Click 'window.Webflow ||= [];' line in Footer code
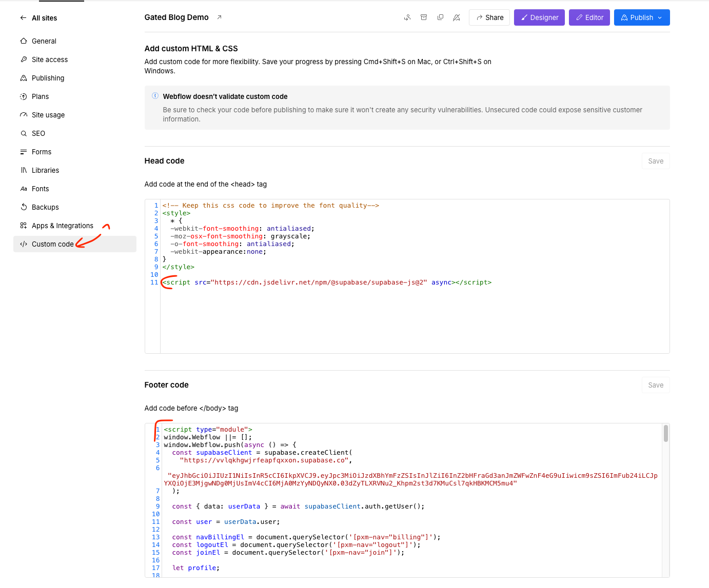 coord(208,437)
